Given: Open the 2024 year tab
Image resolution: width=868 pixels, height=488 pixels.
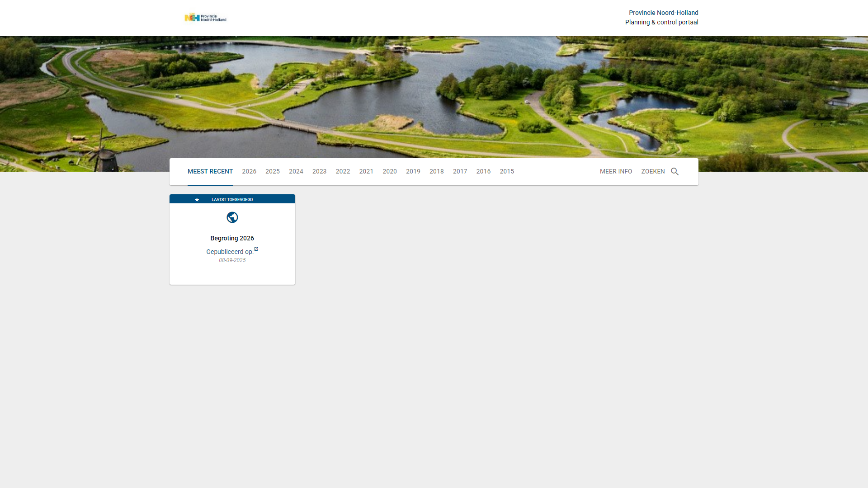Looking at the screenshot, I should click(296, 172).
